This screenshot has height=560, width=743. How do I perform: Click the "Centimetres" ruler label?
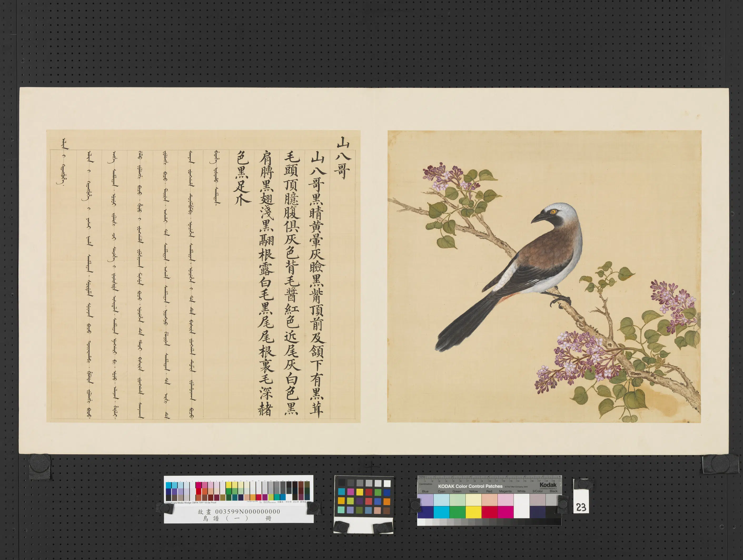pyautogui.click(x=425, y=484)
